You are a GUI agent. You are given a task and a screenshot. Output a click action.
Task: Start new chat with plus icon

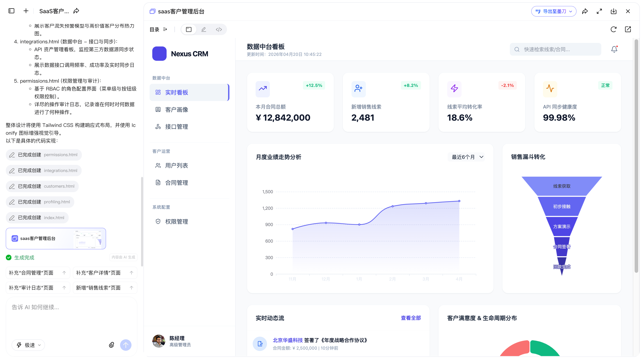point(26,11)
